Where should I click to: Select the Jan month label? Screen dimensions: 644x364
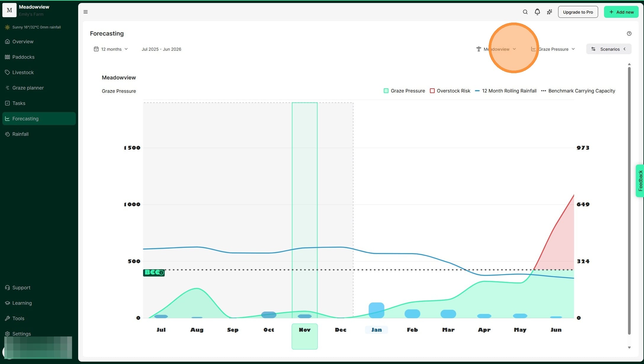(376, 330)
